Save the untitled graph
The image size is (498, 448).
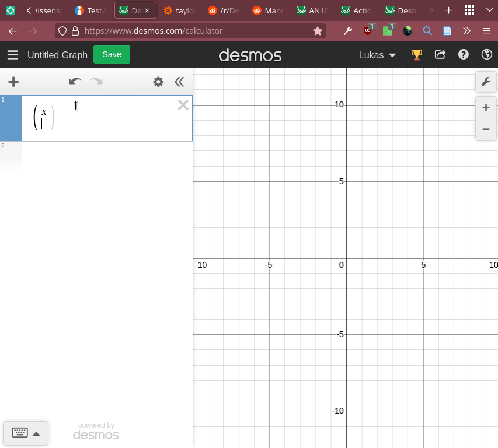tap(112, 54)
